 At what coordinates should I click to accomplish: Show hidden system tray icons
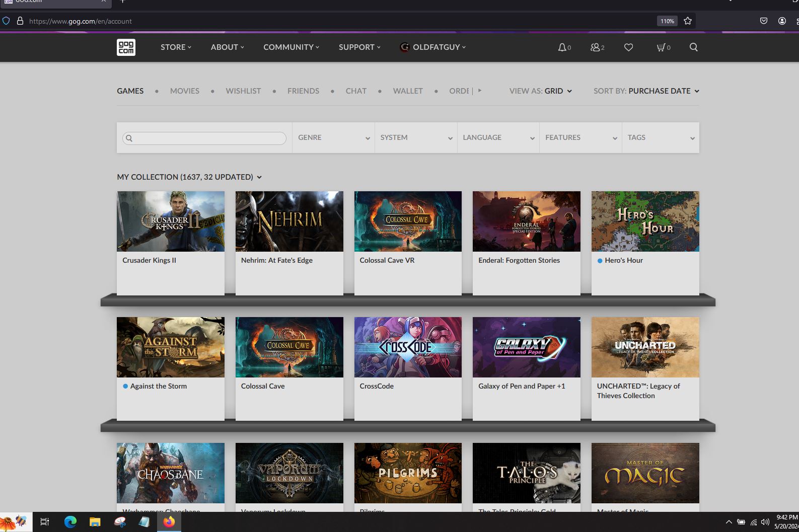coord(729,522)
